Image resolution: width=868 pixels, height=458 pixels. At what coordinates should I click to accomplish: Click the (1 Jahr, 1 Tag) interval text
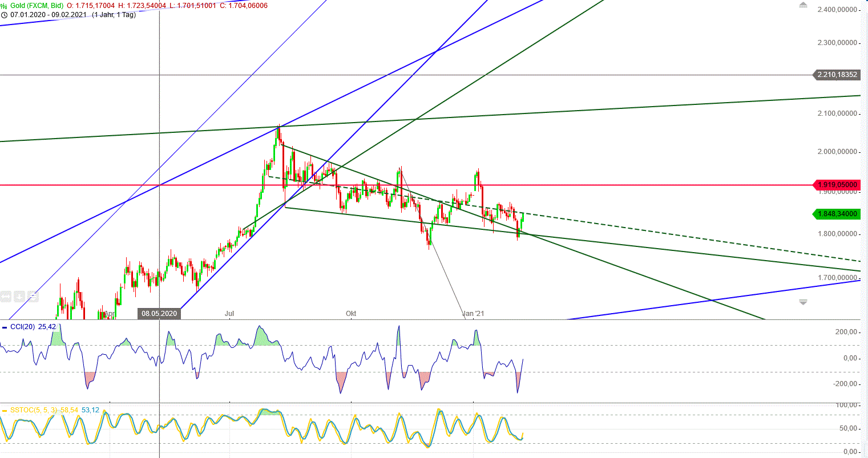point(114,14)
